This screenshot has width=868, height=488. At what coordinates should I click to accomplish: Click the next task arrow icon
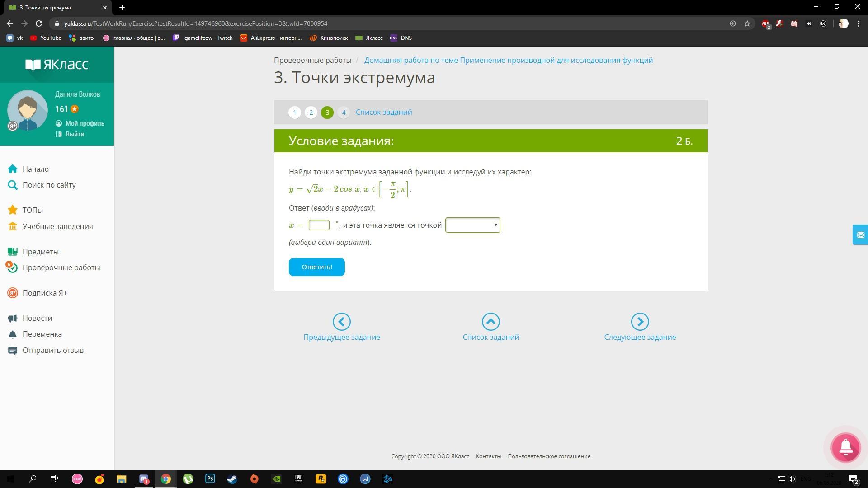640,322
